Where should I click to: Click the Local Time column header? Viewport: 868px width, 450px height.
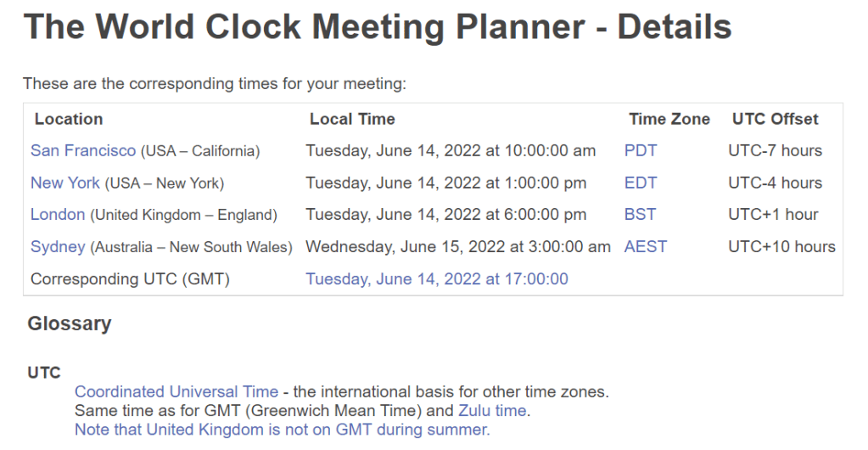352,120
